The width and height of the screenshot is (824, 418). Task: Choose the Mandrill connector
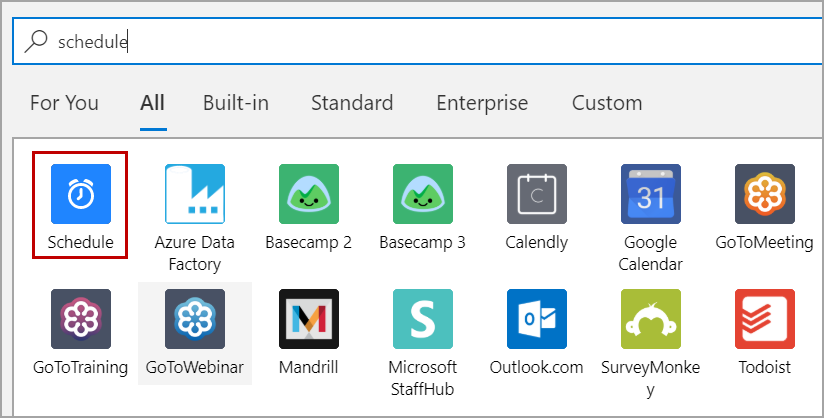click(308, 320)
